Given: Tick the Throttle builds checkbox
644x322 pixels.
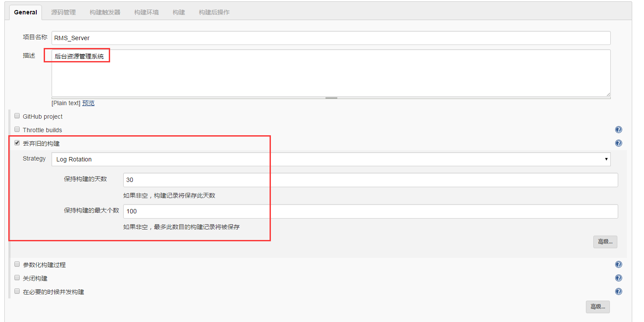Looking at the screenshot, I should point(17,130).
